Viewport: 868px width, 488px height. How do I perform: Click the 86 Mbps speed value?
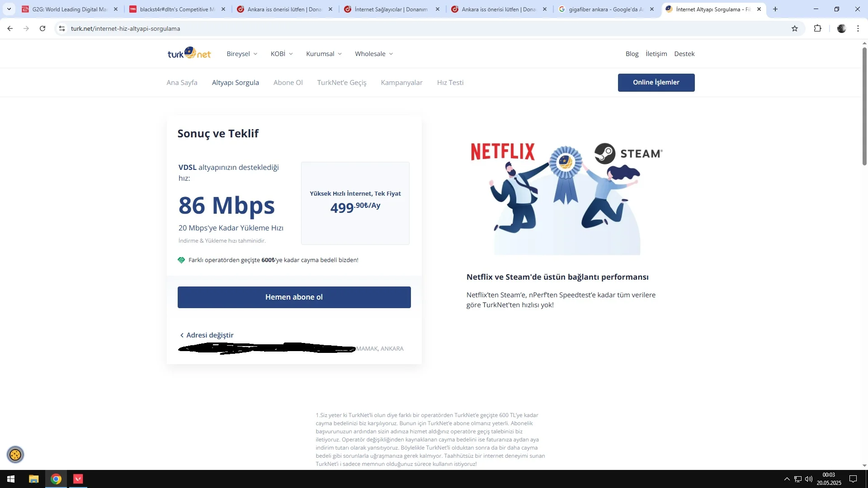(x=226, y=206)
